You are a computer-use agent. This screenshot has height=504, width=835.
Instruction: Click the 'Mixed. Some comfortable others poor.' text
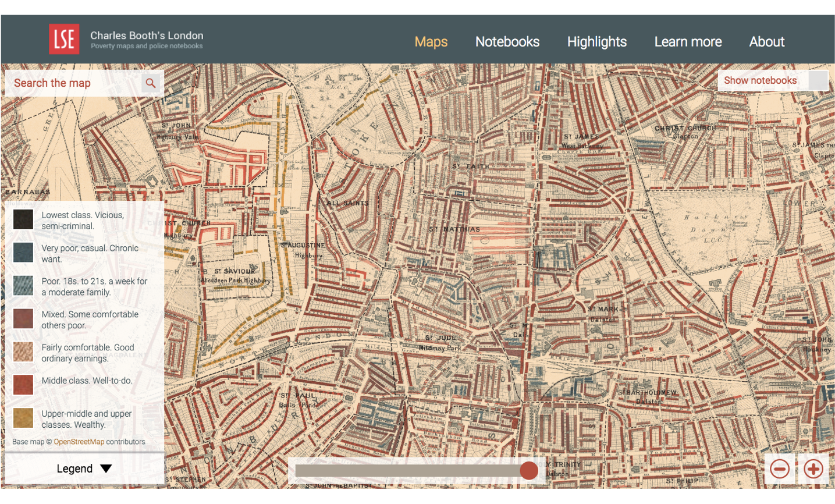coord(90,320)
